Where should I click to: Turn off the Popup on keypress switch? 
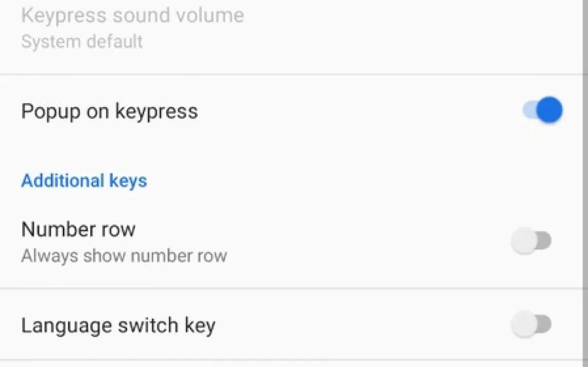pos(543,110)
